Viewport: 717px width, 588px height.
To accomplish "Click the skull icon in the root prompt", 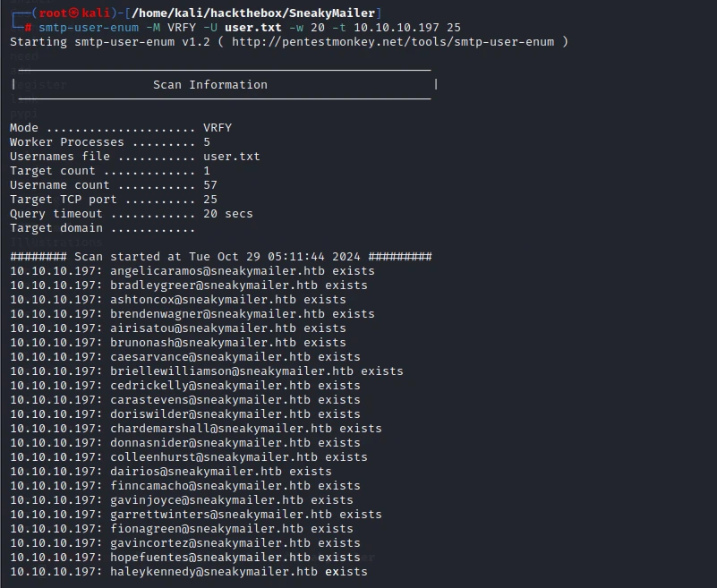I will pos(73,13).
